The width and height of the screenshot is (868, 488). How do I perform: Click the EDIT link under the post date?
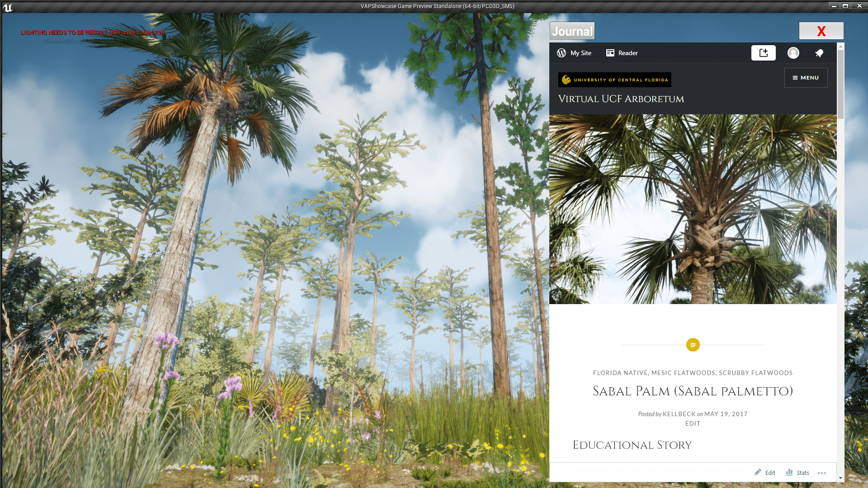693,423
